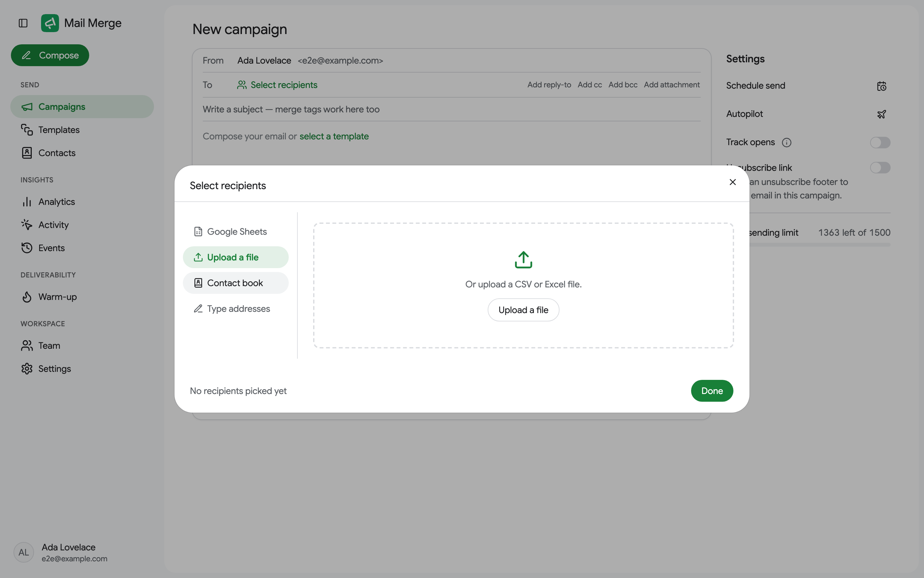
Task: Open Autopilot via the plane icon
Action: 881,114
